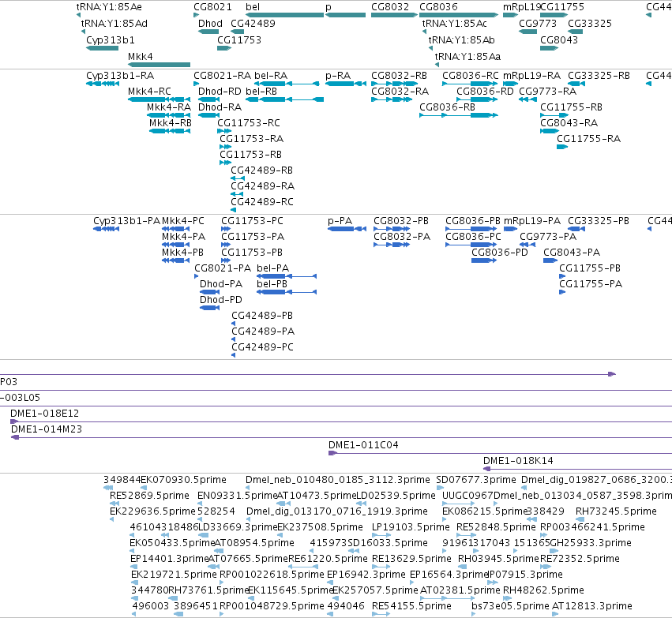Click the RE52869.5prime EST label
This screenshot has width=672, height=618.
click(149, 496)
